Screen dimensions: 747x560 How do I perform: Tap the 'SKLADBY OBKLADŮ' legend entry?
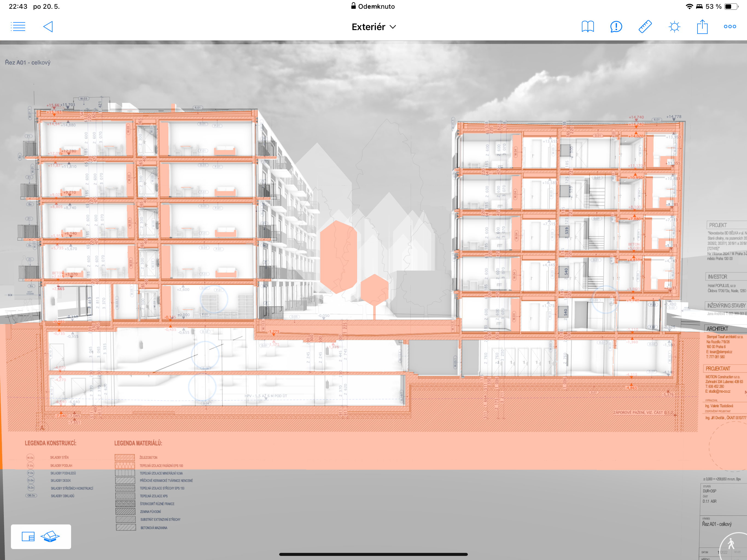[62, 496]
